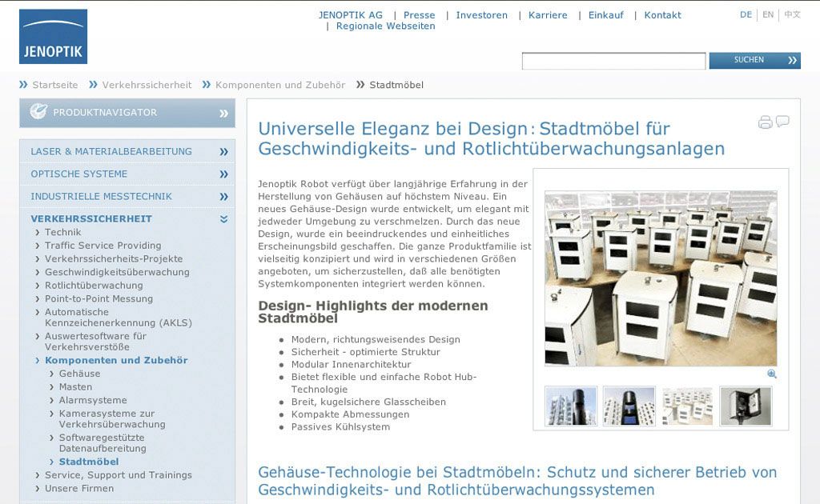This screenshot has height=504, width=820.
Task: Open Rotlichtüberwachung sidebar item
Action: 94,285
